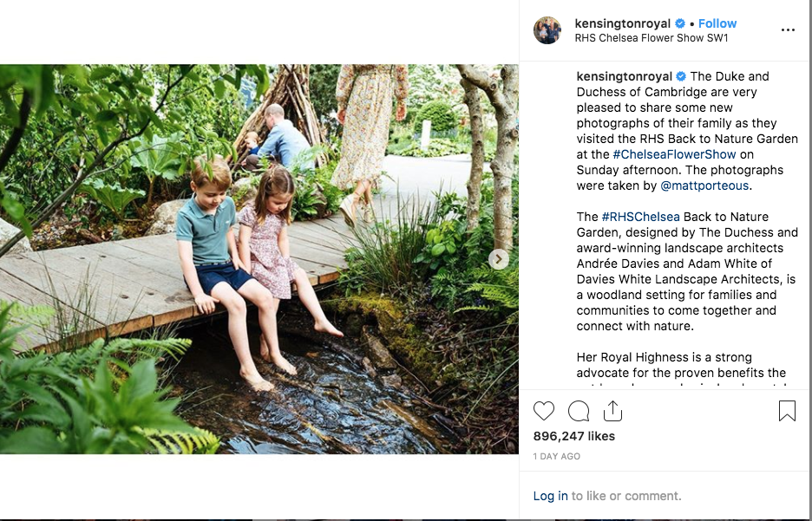Image resolution: width=812 pixels, height=521 pixels.
Task: Like the post with the heart icon
Action: point(544,411)
